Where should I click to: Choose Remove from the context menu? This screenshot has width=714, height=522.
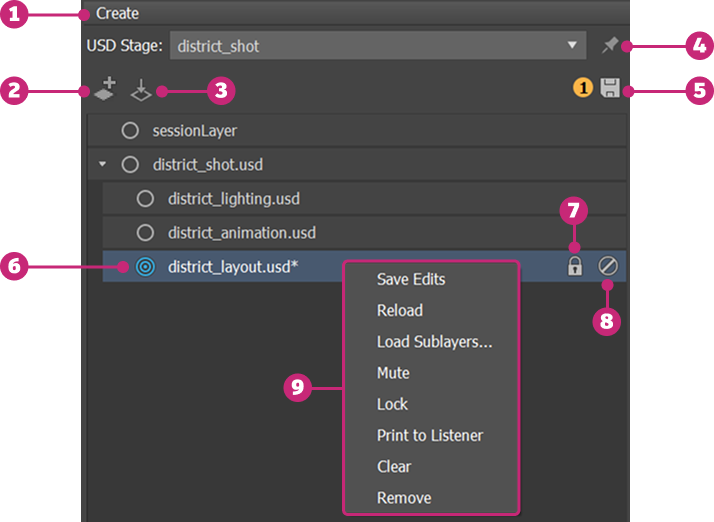(x=404, y=498)
